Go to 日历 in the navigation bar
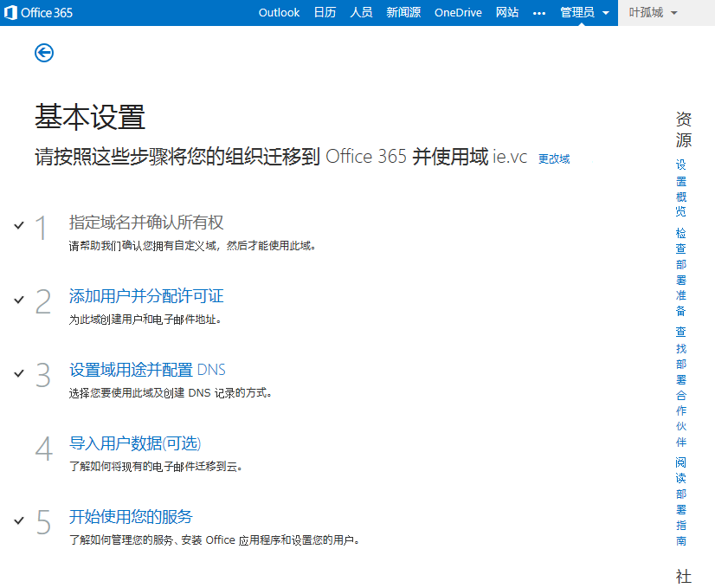Screen dimensions: 715x588 (x=325, y=13)
